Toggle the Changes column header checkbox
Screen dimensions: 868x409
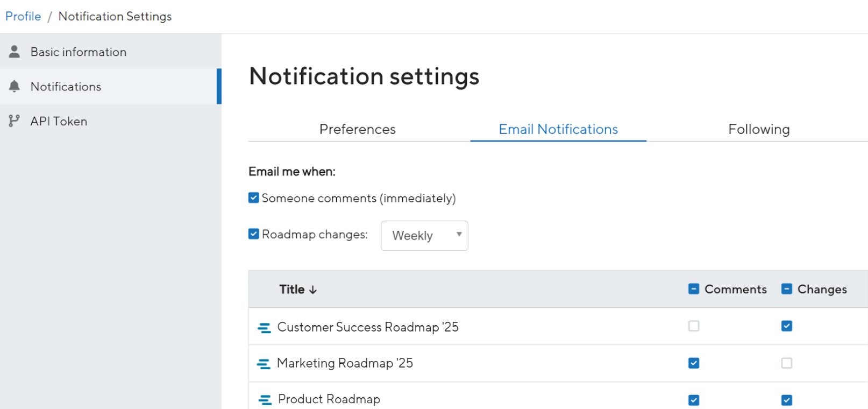(787, 289)
